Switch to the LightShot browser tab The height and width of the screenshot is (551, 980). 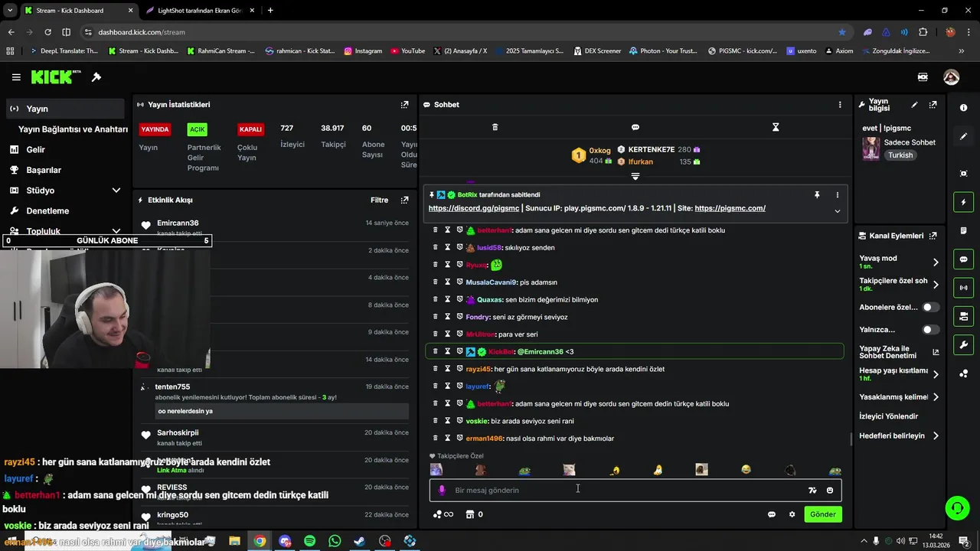199,11
